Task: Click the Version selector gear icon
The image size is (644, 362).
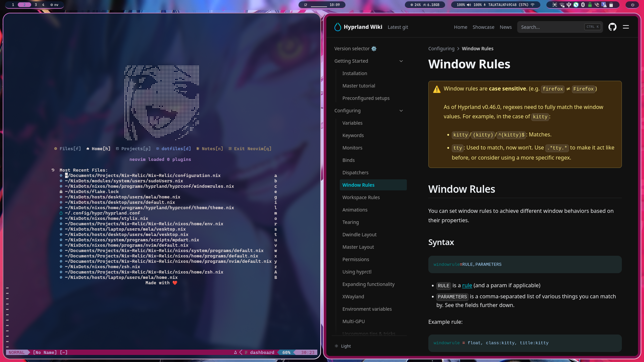Action: (x=374, y=49)
